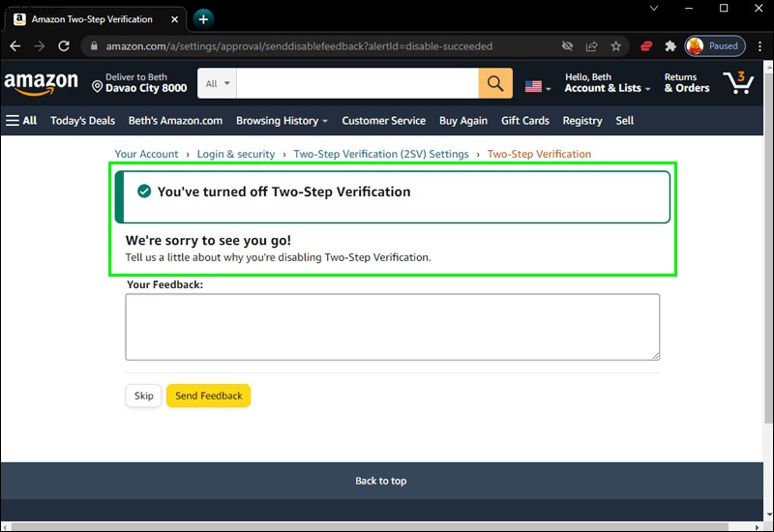Open Gift Cards page

[525, 121]
